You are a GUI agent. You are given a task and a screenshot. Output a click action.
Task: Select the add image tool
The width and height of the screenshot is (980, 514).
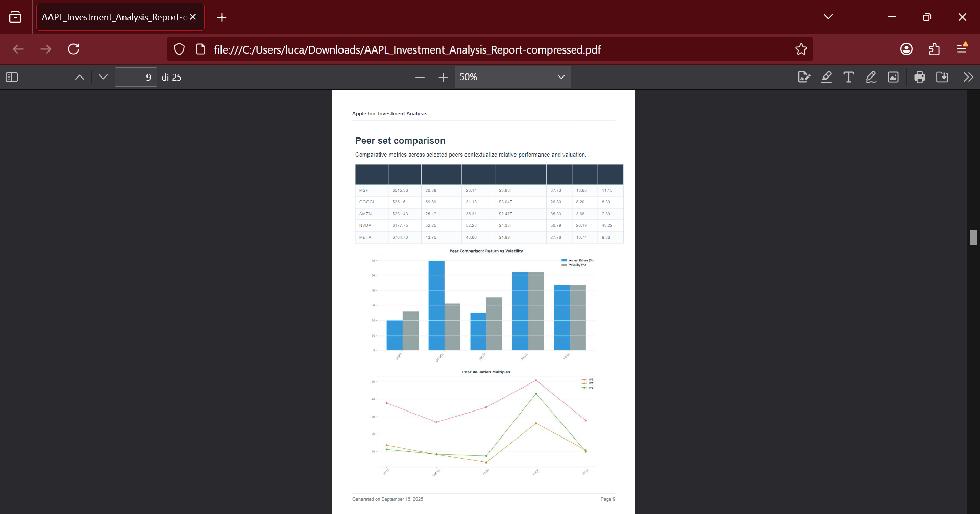click(x=893, y=77)
